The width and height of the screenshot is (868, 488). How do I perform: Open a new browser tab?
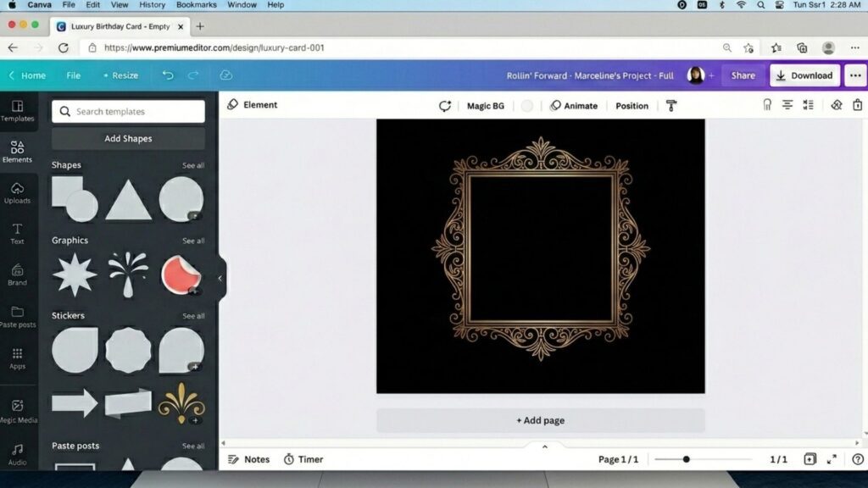pos(200,26)
